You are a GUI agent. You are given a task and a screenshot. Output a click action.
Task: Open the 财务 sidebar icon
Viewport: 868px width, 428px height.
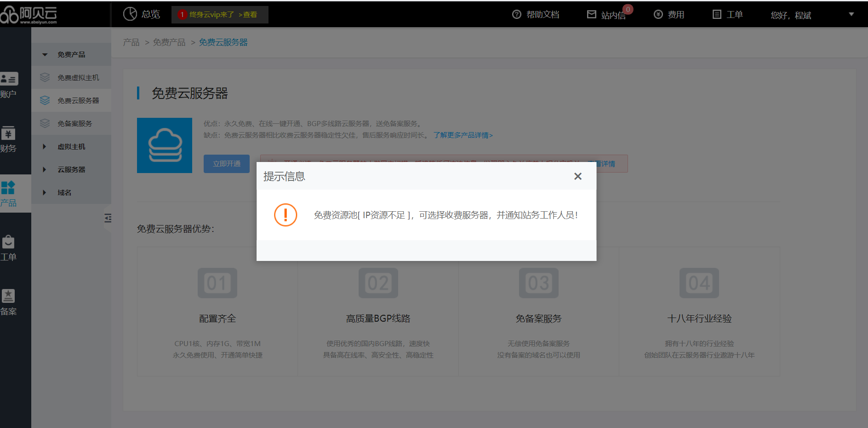click(x=8, y=133)
